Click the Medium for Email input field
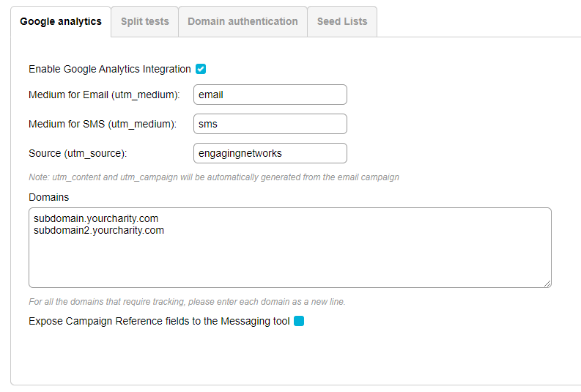581x392 pixels. [270, 95]
